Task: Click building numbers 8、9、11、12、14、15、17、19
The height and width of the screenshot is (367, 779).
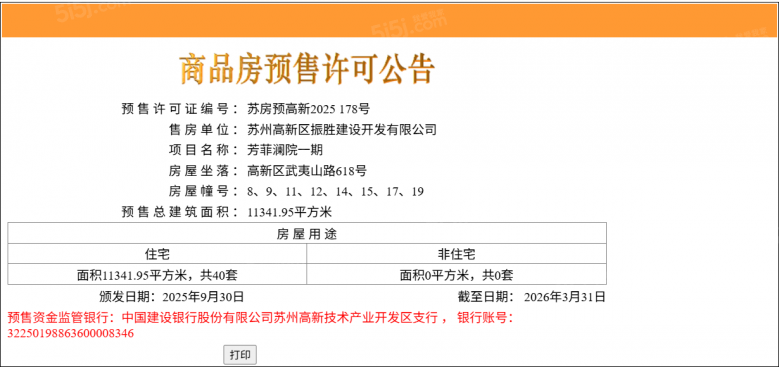Action: [335, 192]
